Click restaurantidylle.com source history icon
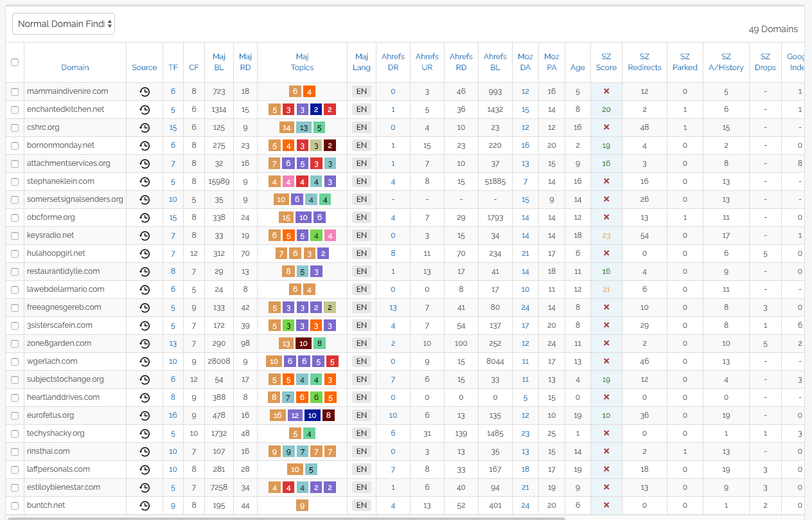This screenshot has height=520, width=812. [145, 271]
